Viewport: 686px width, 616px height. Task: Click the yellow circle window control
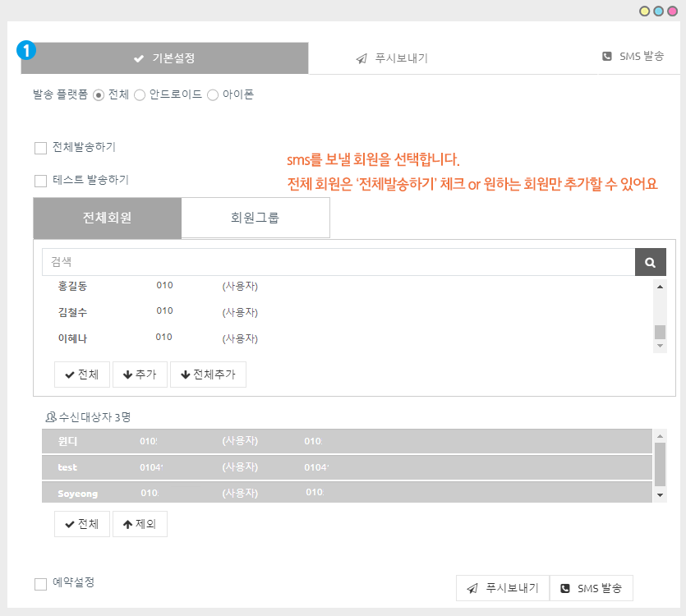tap(645, 11)
